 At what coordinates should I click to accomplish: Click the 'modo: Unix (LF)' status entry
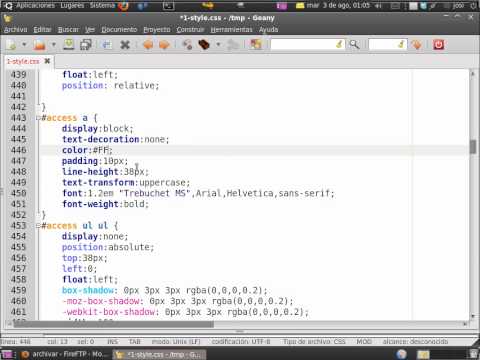click(x=176, y=342)
